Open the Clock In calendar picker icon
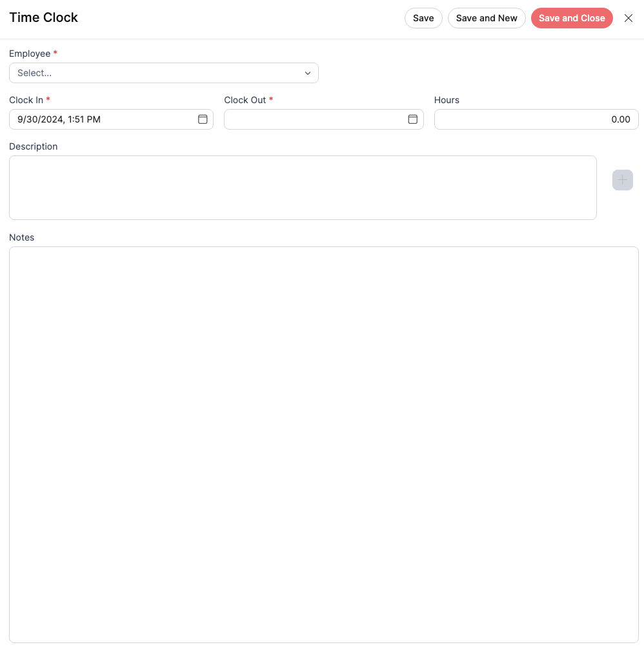Screen dimensions: 644x647 (202, 119)
